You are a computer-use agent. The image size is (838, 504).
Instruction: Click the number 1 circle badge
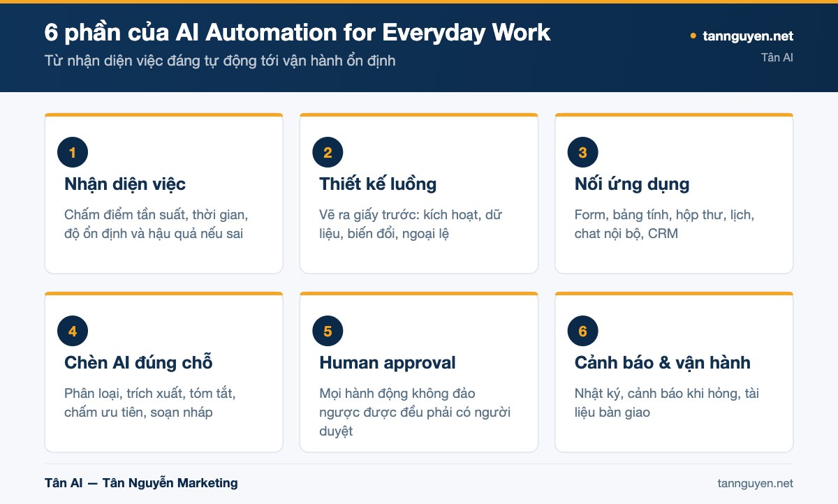[x=73, y=152]
